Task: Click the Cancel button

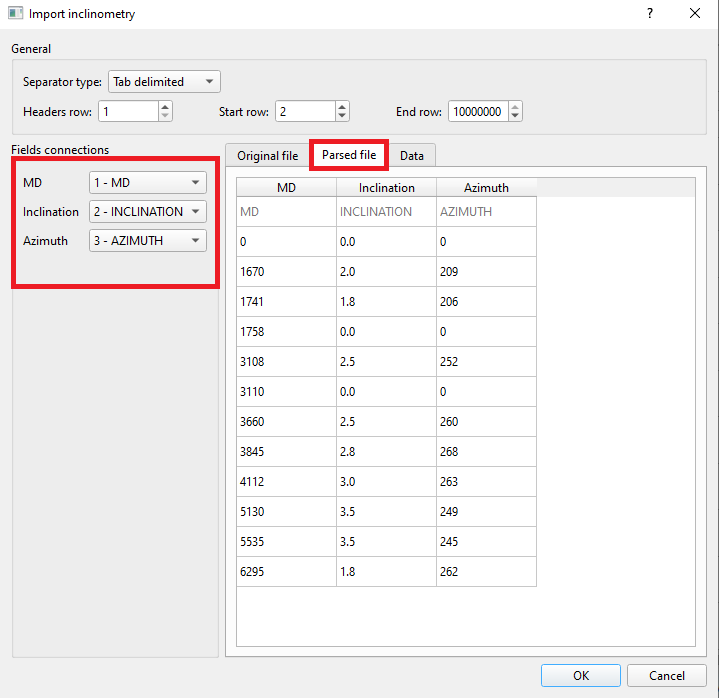Action: click(667, 676)
